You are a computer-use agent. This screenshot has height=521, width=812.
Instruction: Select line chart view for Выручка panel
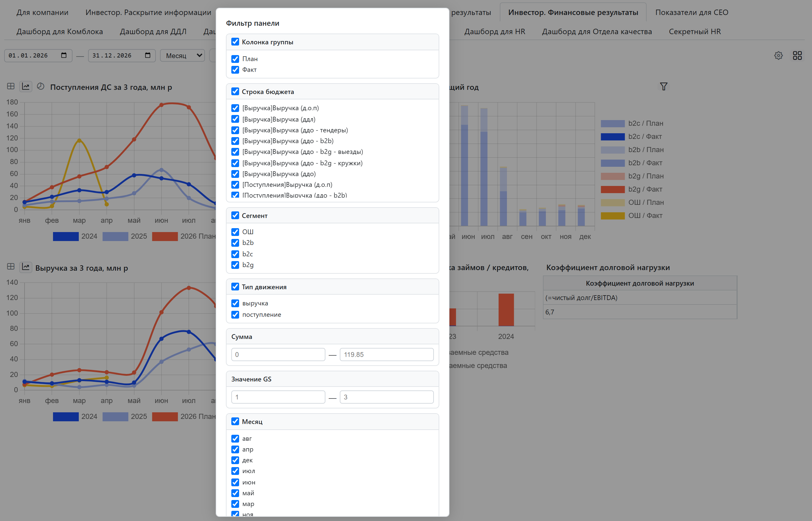point(26,266)
